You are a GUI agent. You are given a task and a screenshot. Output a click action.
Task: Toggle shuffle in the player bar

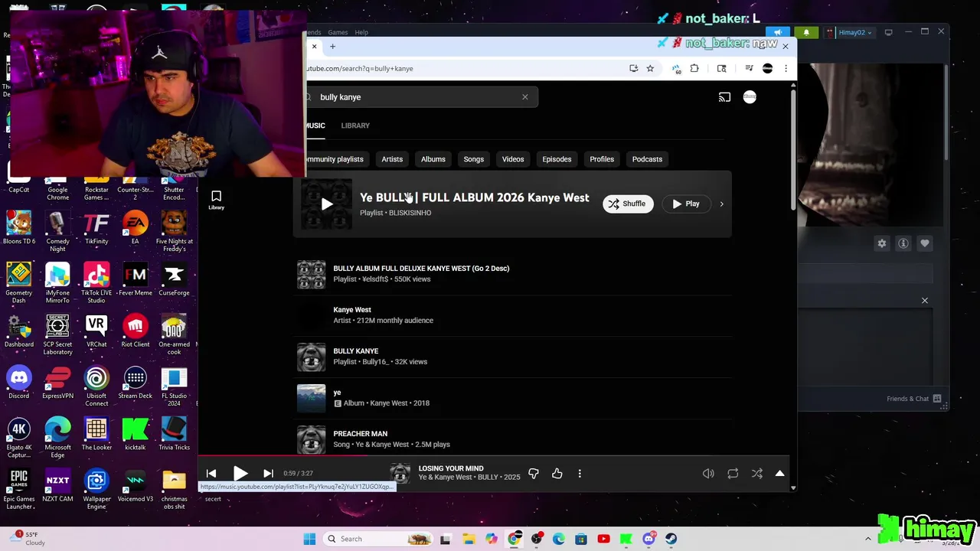pyautogui.click(x=756, y=474)
